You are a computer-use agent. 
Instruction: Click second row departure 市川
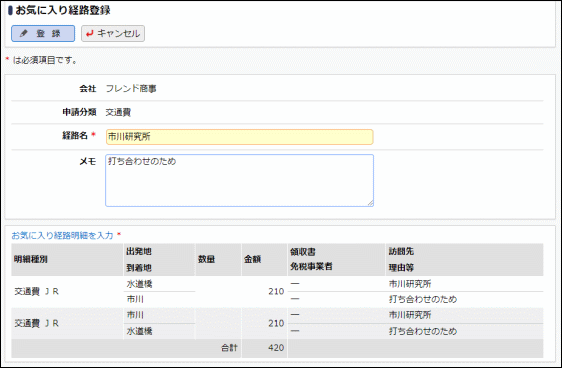[x=135, y=315]
